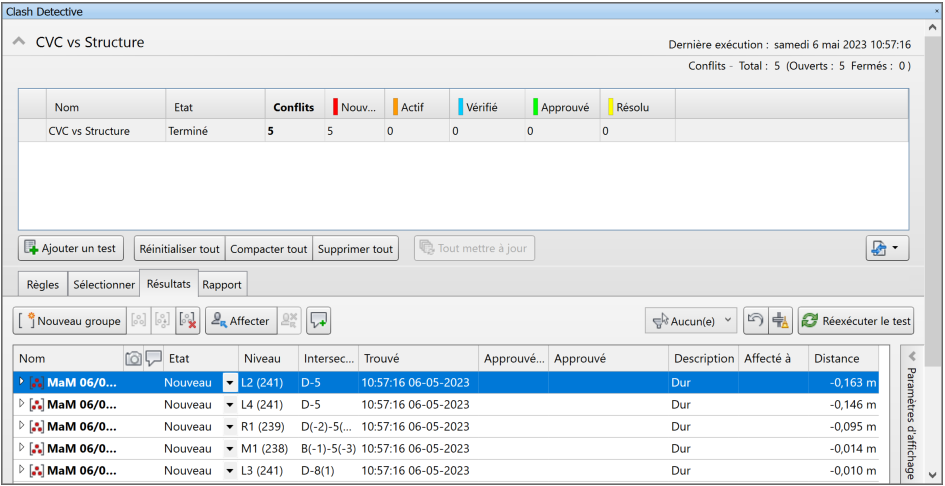Expand the clash group at level M1 (238)
The height and width of the screenshot is (486, 945).
pyautogui.click(x=22, y=447)
